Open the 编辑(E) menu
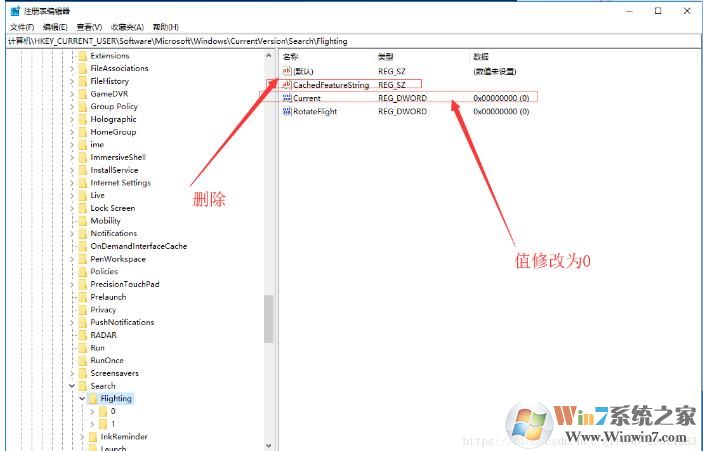Screen dimensions: 703x451 point(55,27)
